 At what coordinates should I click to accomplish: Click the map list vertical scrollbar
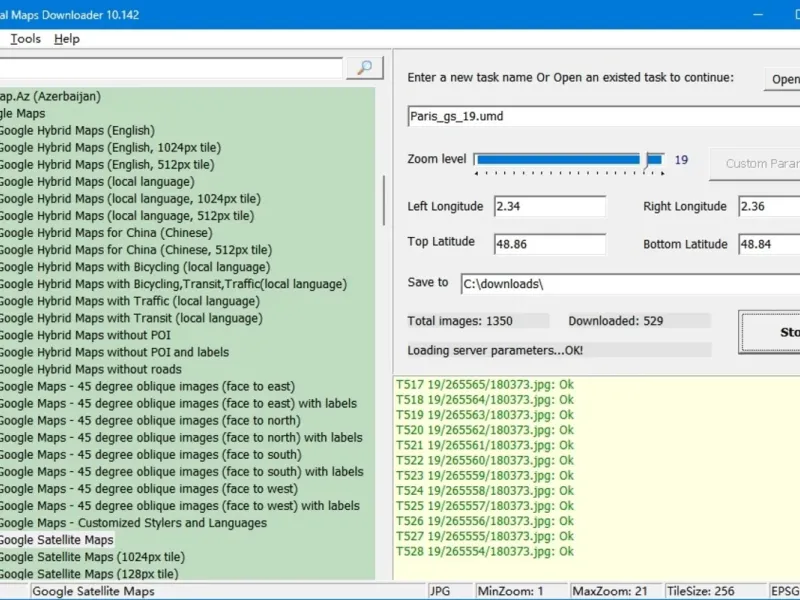(384, 200)
